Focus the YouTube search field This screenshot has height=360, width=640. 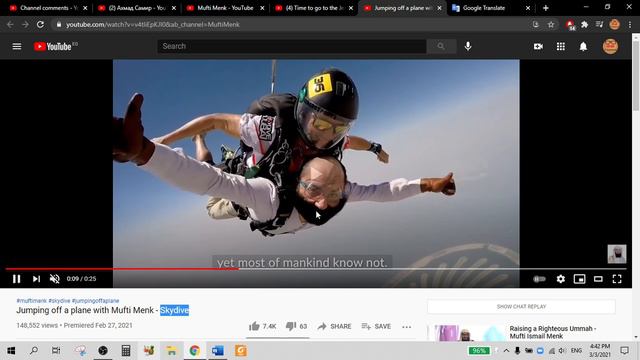(292, 47)
